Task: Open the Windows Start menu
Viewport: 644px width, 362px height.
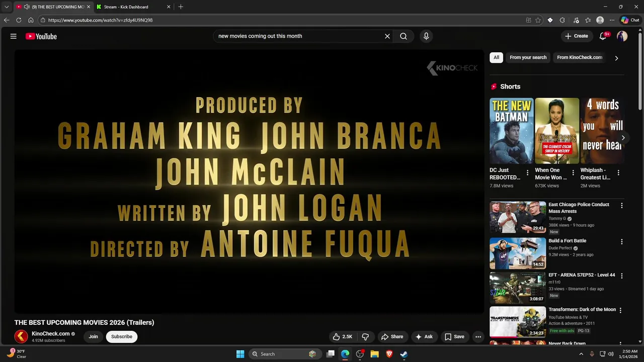Action: click(x=240, y=354)
